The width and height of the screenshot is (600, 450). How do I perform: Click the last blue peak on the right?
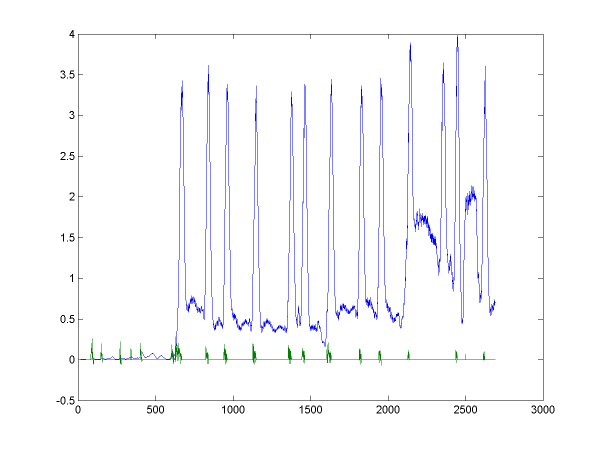point(485,70)
